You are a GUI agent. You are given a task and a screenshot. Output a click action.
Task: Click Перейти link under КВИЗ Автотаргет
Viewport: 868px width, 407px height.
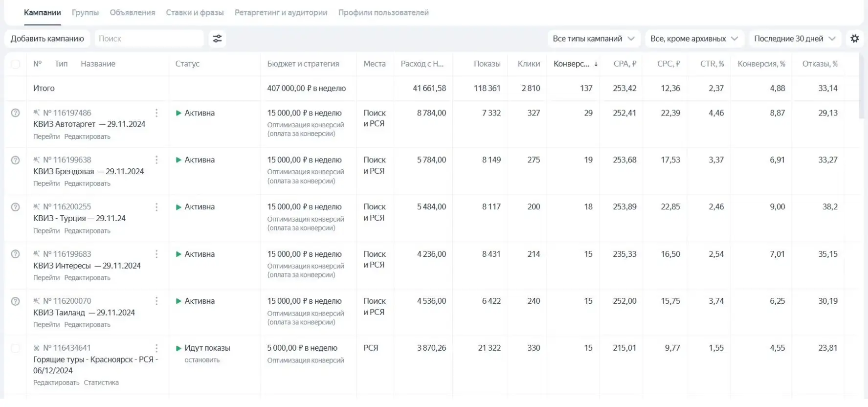(x=46, y=136)
